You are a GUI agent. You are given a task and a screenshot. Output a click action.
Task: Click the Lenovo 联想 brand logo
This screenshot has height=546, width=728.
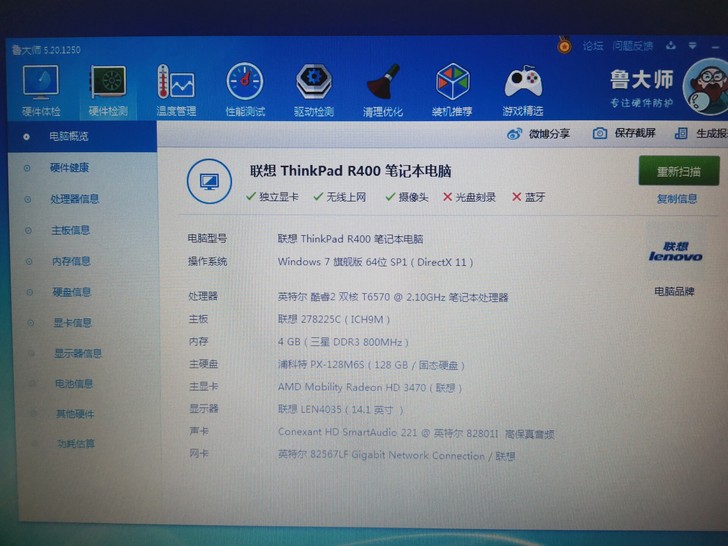tap(675, 252)
